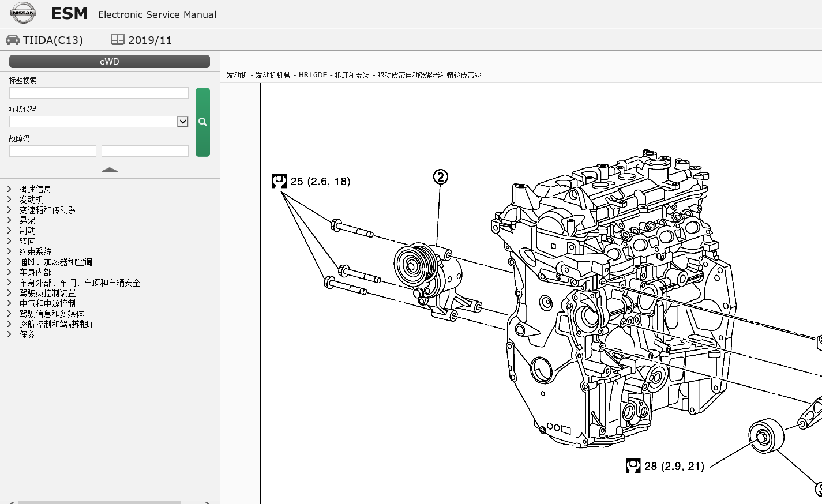Click the left panel horizontal scrollbar
Screen dimensions: 822x504
[99, 502]
